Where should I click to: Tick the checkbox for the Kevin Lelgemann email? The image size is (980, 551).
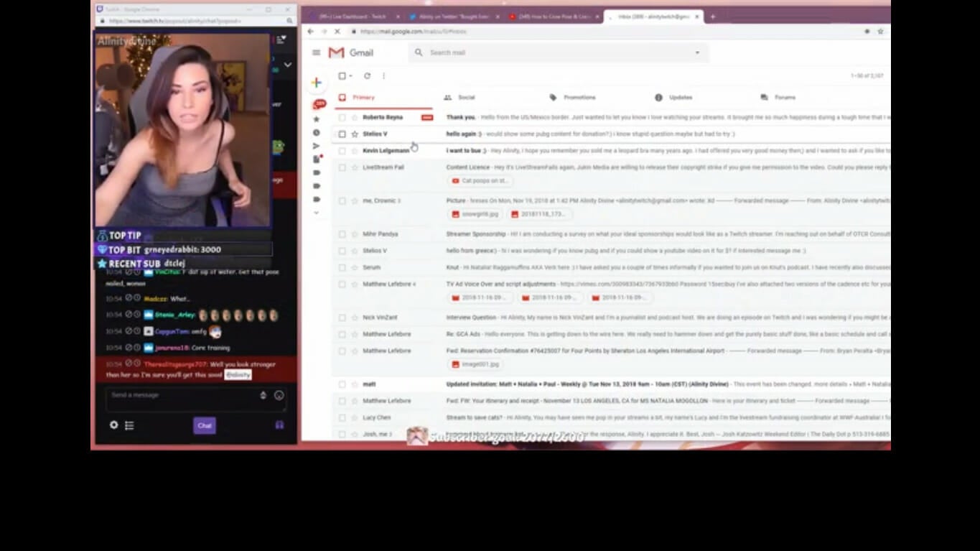(x=342, y=151)
